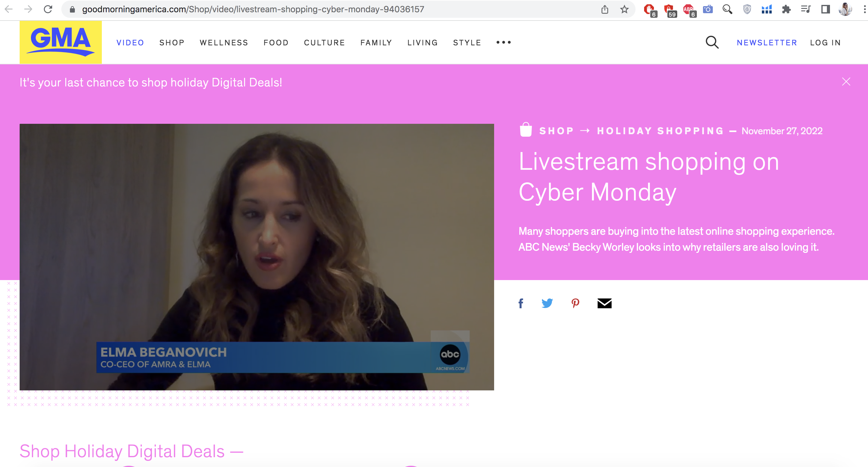Play the Elma Beganovich video
This screenshot has width=868, height=467.
pyautogui.click(x=257, y=257)
